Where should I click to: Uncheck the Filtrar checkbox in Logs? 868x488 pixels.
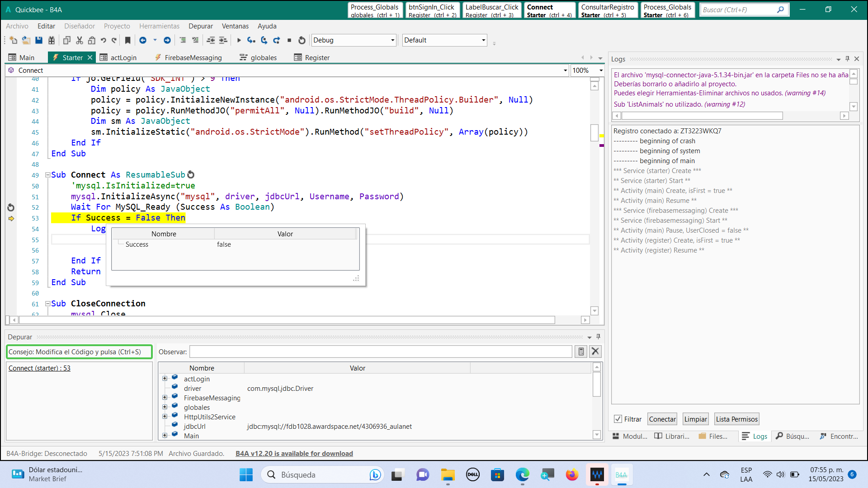click(618, 419)
